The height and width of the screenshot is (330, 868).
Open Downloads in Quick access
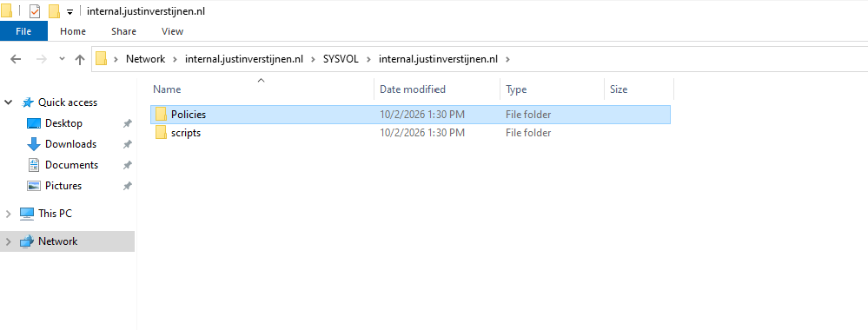(x=71, y=144)
